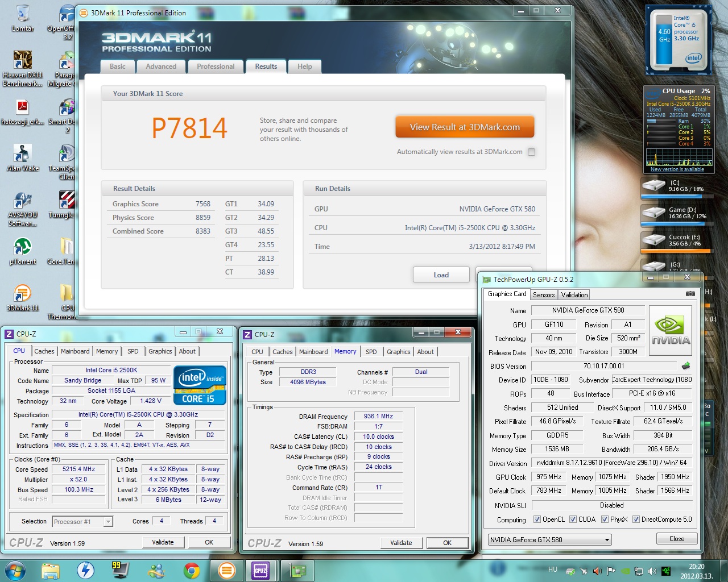Open 3DMark 11 desktop shortcut
The image size is (728, 582).
click(x=23, y=298)
